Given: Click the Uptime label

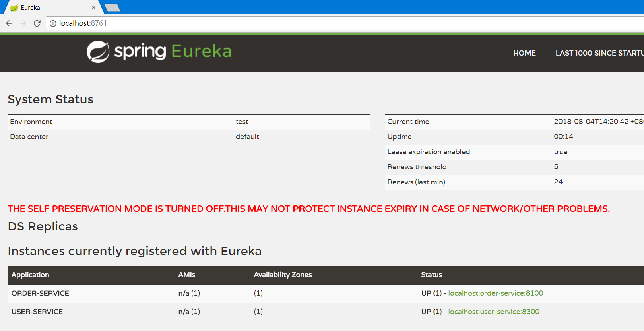Looking at the screenshot, I should [x=400, y=137].
